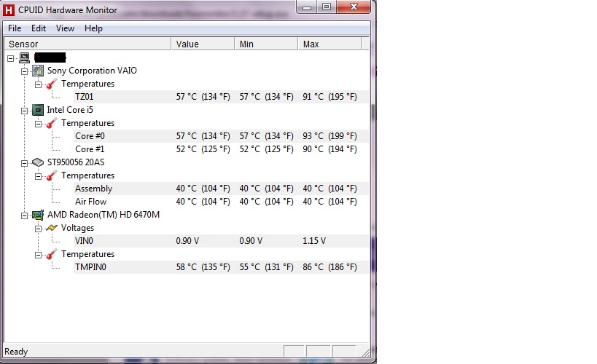Select the Core #0 sensor row
Viewport: 597px width, 364px height.
point(221,136)
